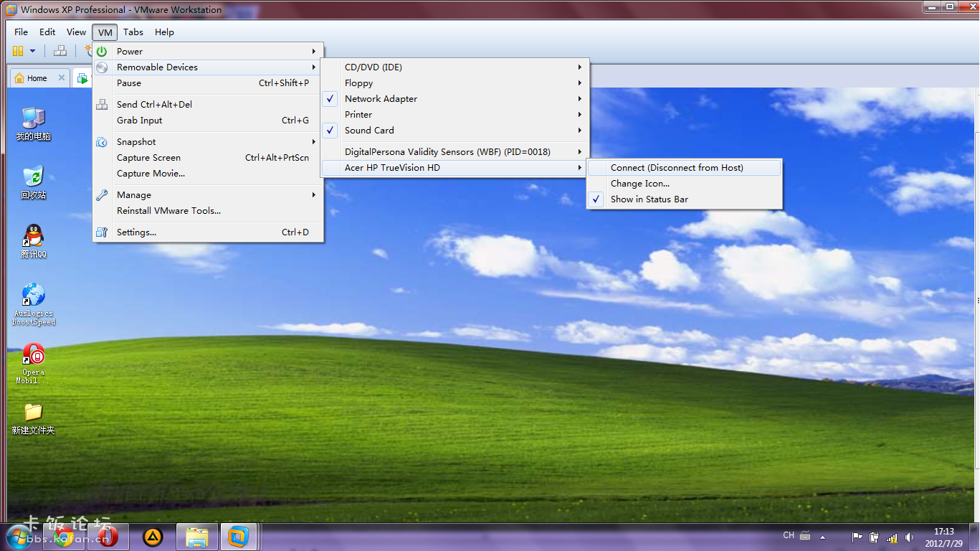The height and width of the screenshot is (551, 980).
Task: Open the dropdown arrow beside the suspend icon
Action: coord(32,51)
